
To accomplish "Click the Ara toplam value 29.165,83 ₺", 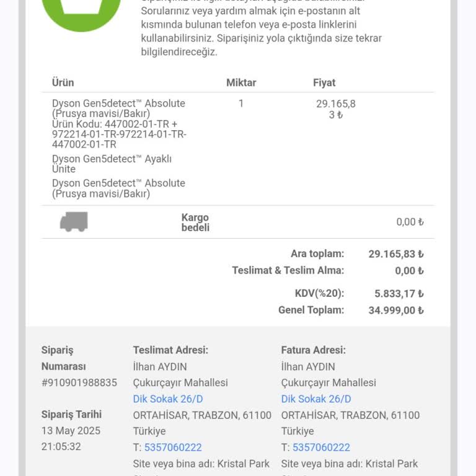I will click(396, 253).
